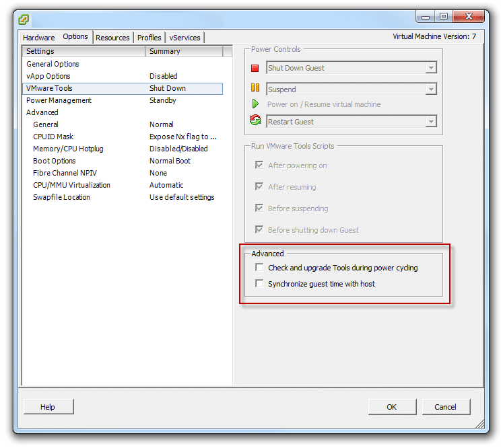Click the Restart Guest circular arrows icon

coord(255,121)
